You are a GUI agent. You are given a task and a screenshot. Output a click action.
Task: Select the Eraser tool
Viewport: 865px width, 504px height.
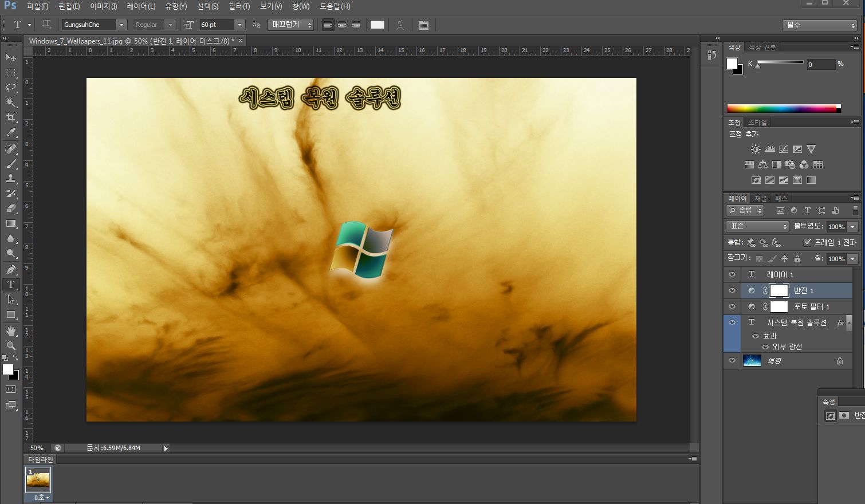11,208
